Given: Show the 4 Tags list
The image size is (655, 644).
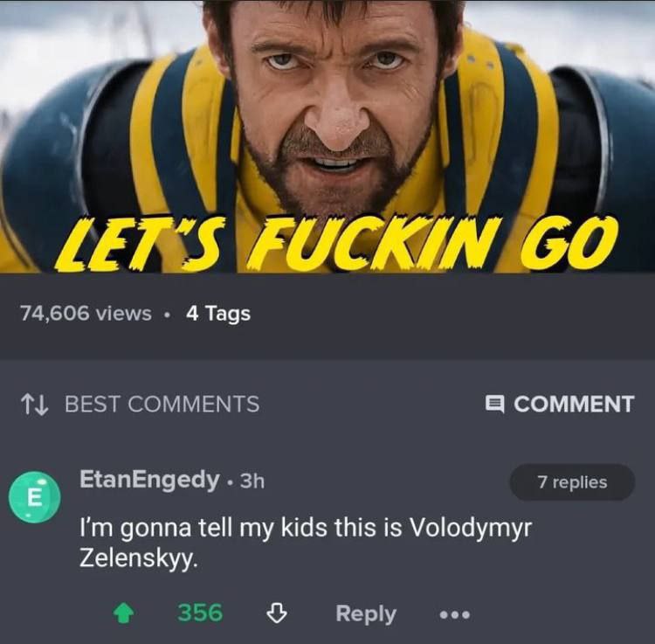Looking at the screenshot, I should click(x=218, y=314).
